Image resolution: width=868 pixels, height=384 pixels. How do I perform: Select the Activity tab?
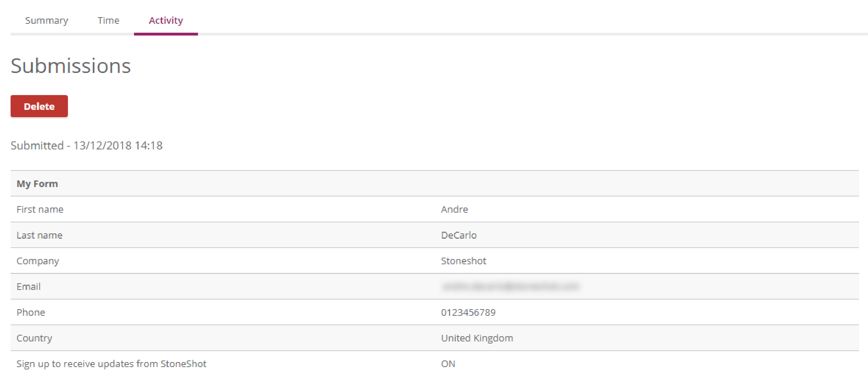(x=166, y=20)
